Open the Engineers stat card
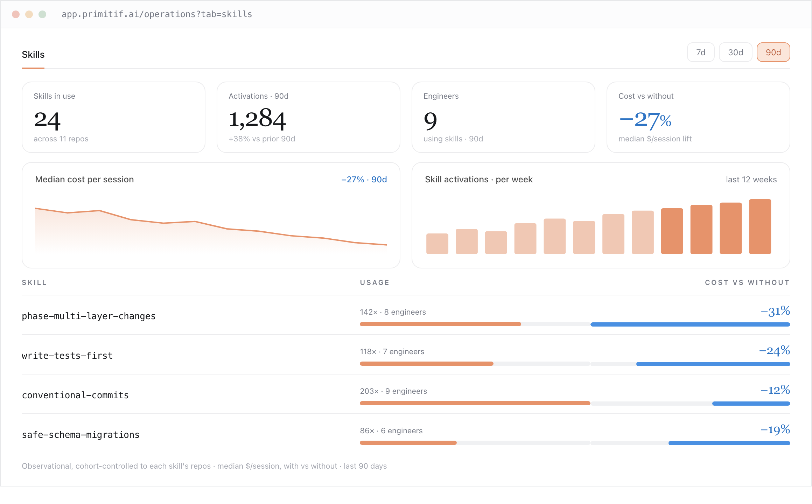The width and height of the screenshot is (812, 504). tap(503, 117)
